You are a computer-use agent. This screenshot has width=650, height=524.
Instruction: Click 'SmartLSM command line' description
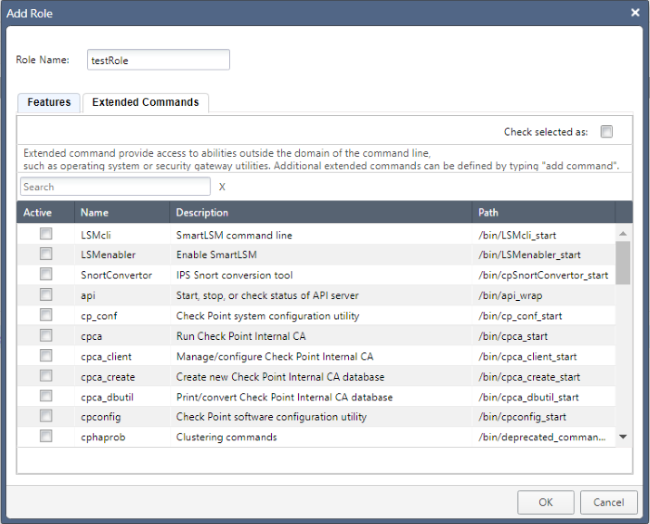pyautogui.click(x=234, y=235)
